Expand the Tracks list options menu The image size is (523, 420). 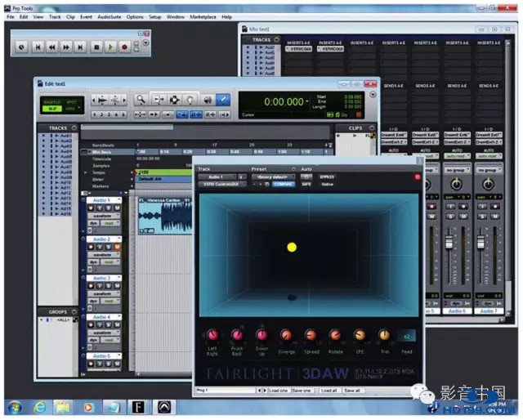74,128
